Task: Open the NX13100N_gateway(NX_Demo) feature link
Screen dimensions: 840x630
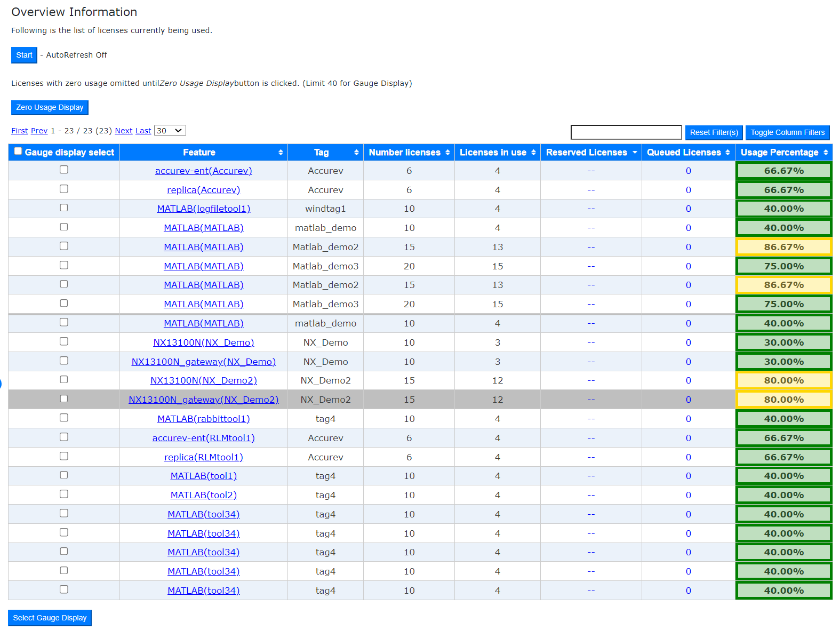Action: (204, 362)
